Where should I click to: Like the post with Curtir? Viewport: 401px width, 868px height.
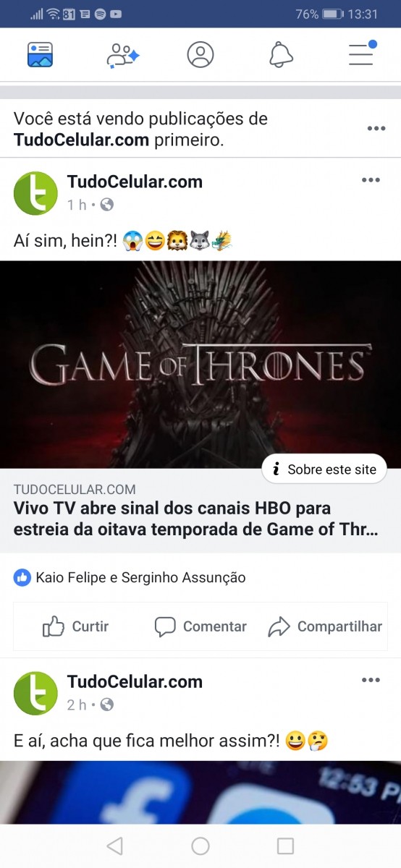[x=75, y=626]
